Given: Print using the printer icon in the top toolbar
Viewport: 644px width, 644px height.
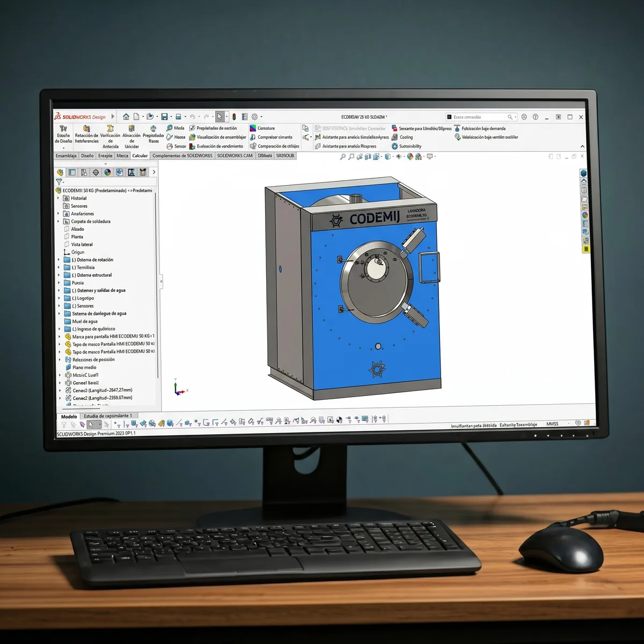Looking at the screenshot, I should (x=178, y=116).
